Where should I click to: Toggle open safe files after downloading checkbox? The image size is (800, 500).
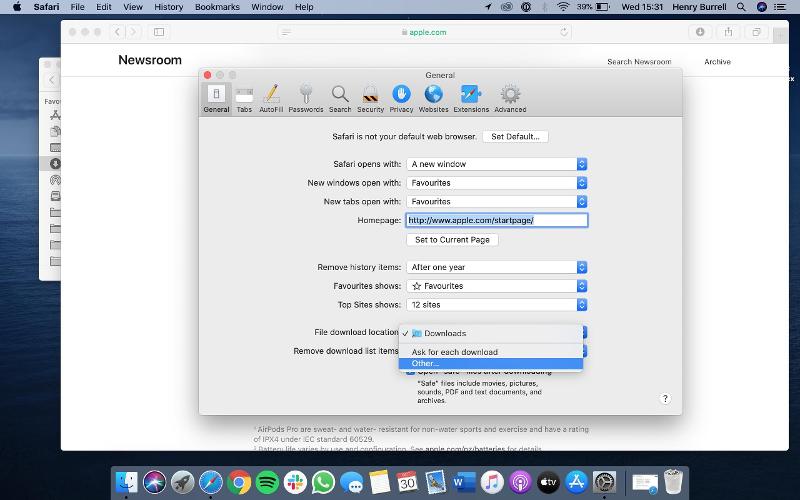click(410, 371)
